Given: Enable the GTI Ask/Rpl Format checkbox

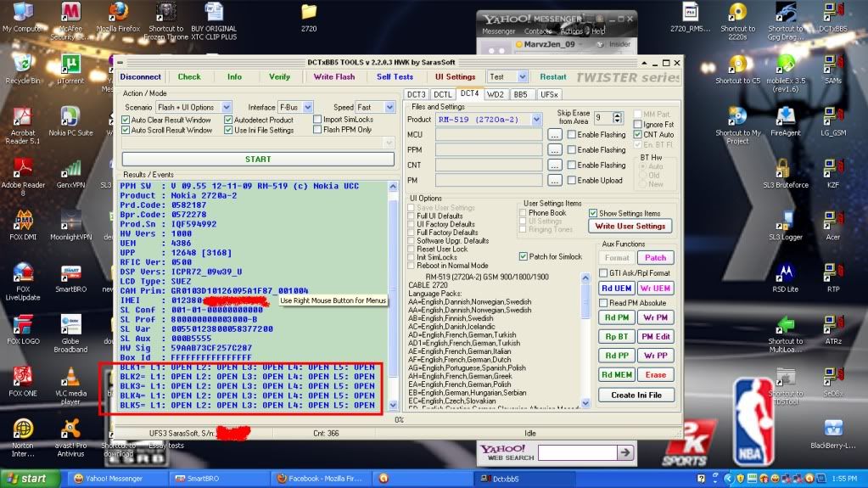Looking at the screenshot, I should click(603, 273).
